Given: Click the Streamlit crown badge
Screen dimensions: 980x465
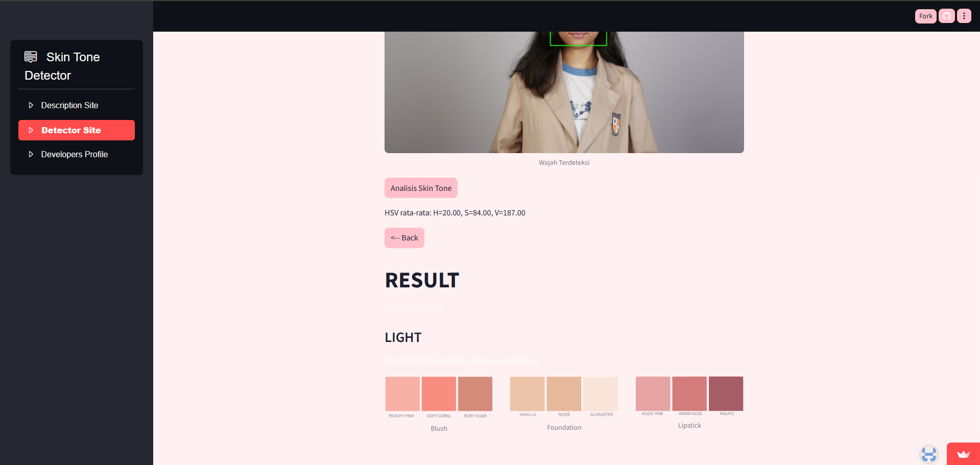Looking at the screenshot, I should (x=963, y=454).
